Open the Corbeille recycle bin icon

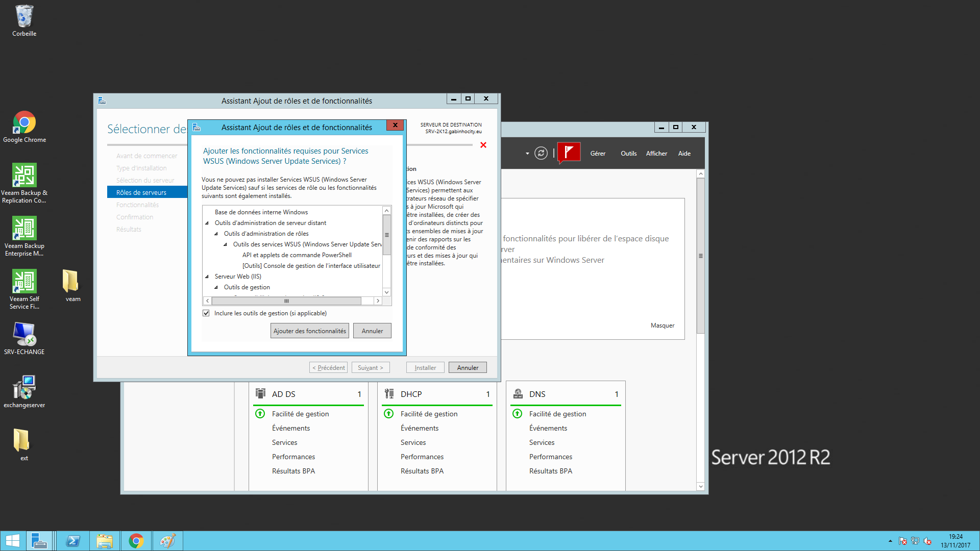[x=24, y=20]
